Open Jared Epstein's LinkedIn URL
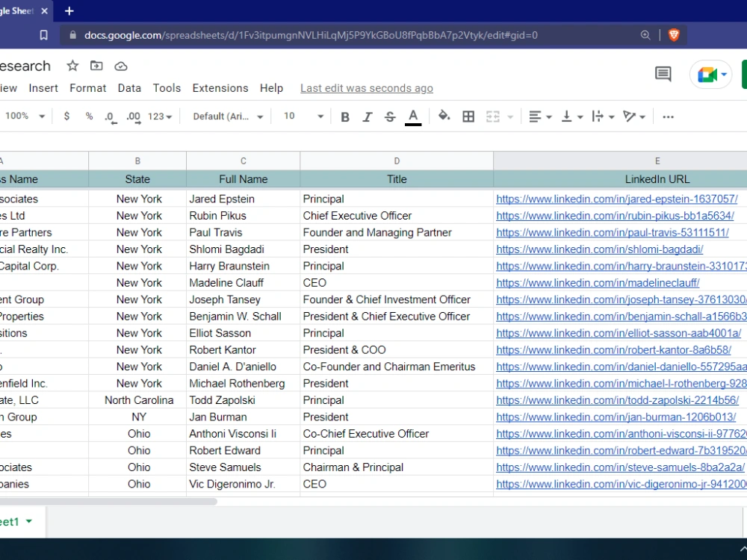The image size is (747, 560). (616, 199)
